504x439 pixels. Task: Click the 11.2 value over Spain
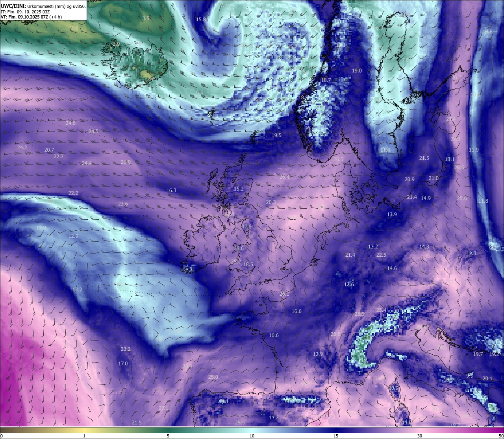tap(274, 418)
